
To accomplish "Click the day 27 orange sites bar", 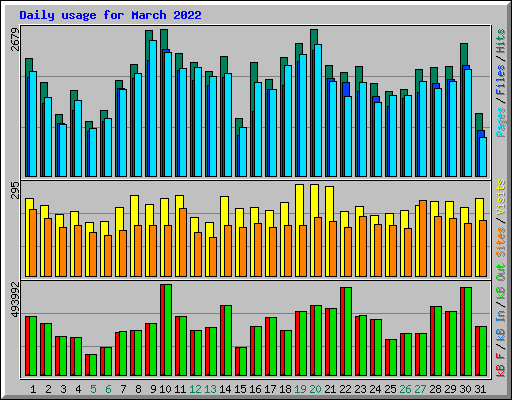I will coord(423,239).
